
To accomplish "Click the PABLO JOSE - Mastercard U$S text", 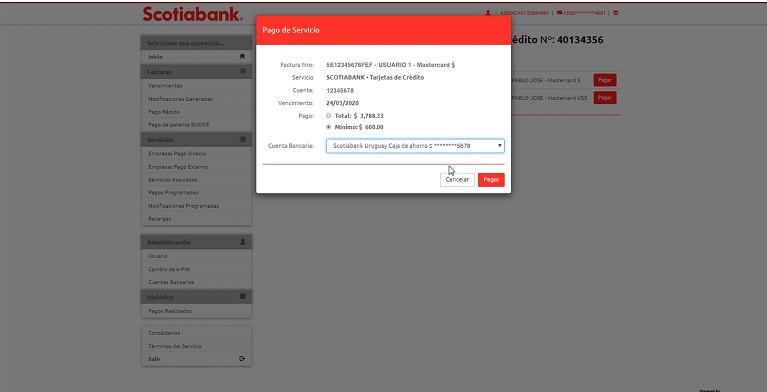I will pos(549,97).
